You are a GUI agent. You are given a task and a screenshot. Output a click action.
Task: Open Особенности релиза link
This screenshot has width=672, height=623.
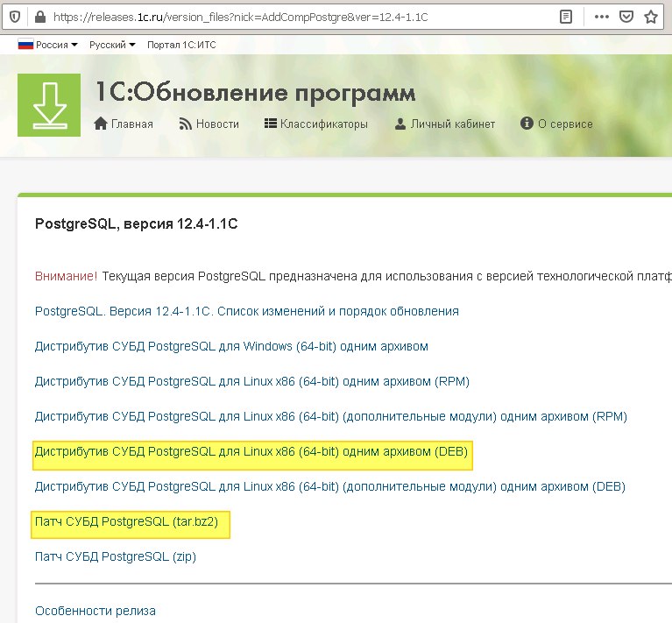pos(95,611)
